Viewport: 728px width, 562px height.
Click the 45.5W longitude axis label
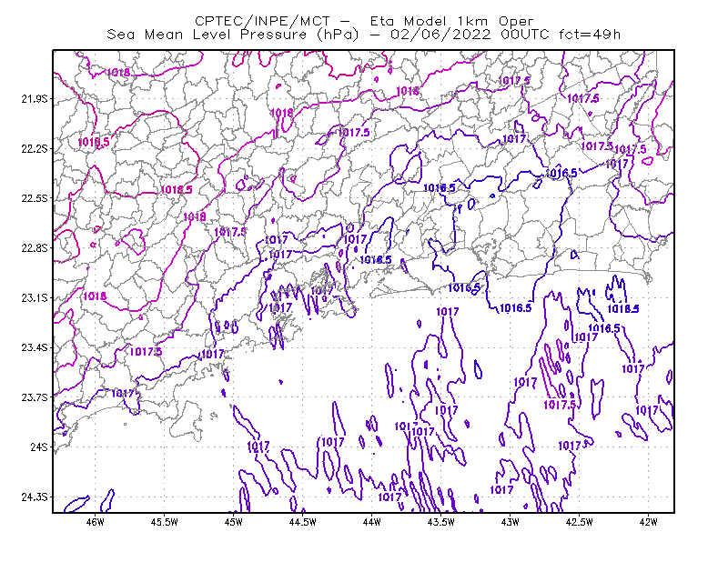pos(165,522)
